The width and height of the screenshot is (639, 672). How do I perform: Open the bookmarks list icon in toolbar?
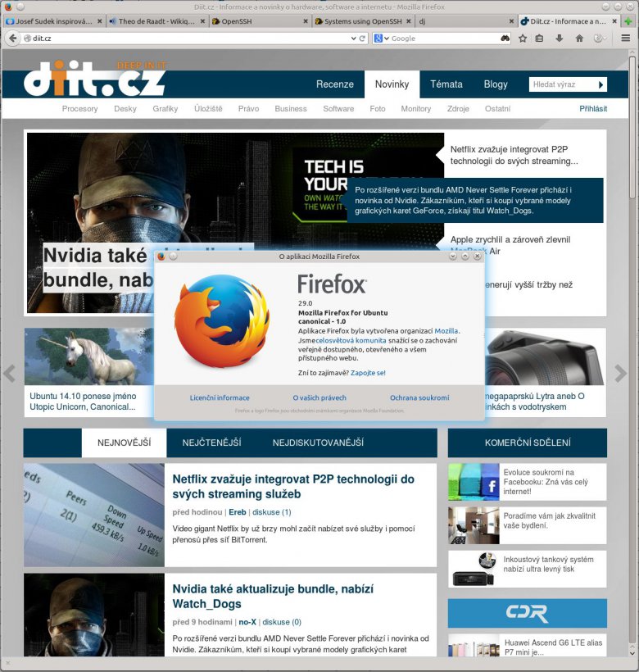541,39
